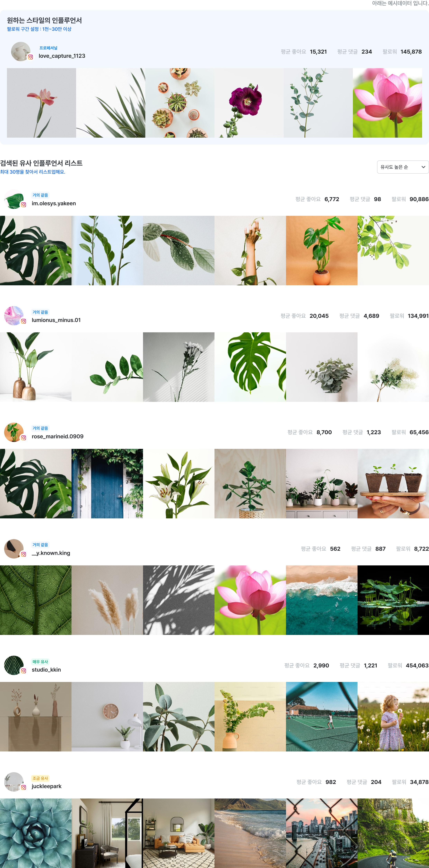The image size is (429, 868).
Task: Open the pampas grass photo thumbnail
Action: pos(107,600)
